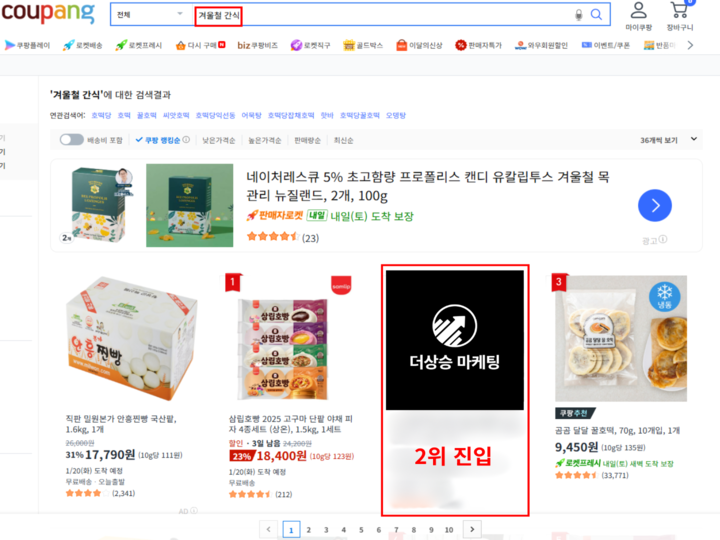Click the microphone voice search icon

579,15
